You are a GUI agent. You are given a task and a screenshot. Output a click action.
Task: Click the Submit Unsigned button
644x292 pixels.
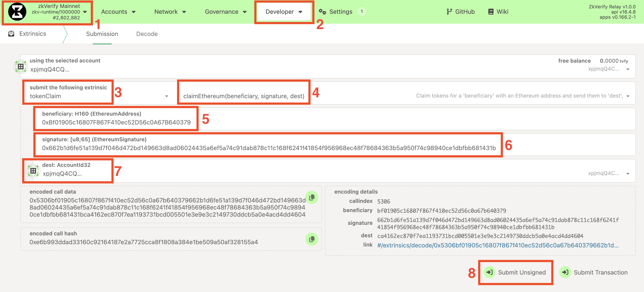coord(515,272)
